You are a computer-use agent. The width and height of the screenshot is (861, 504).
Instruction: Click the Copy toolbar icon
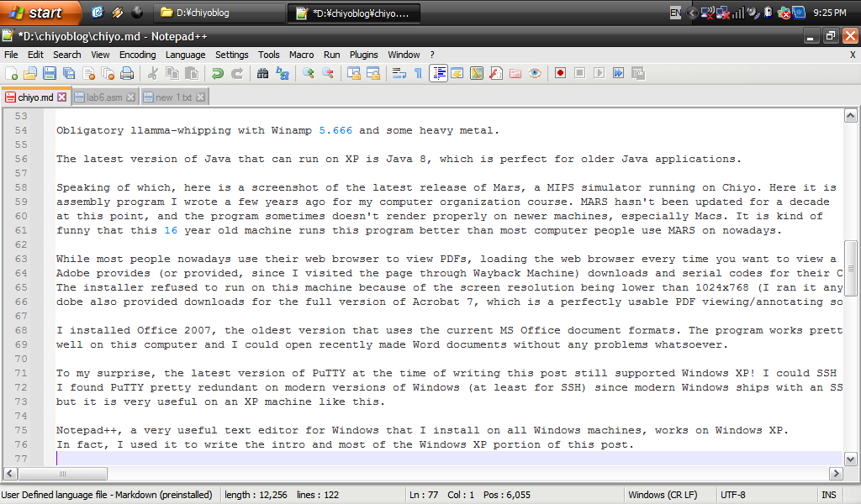(x=172, y=73)
